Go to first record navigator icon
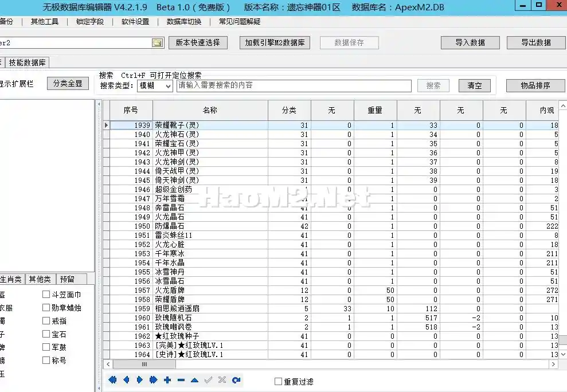The image size is (567, 392). 112,380
